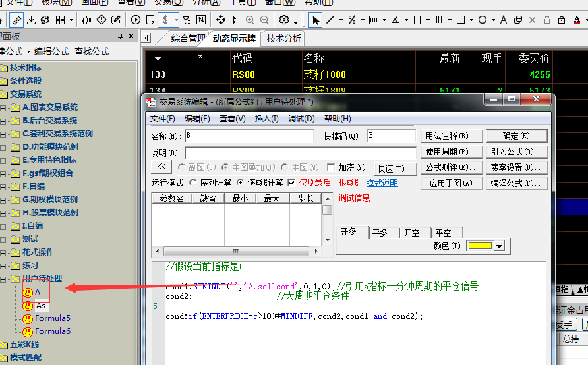Toggle 仅刷最后一根K线 checkbox
This screenshot has height=365, width=588.
click(x=291, y=182)
